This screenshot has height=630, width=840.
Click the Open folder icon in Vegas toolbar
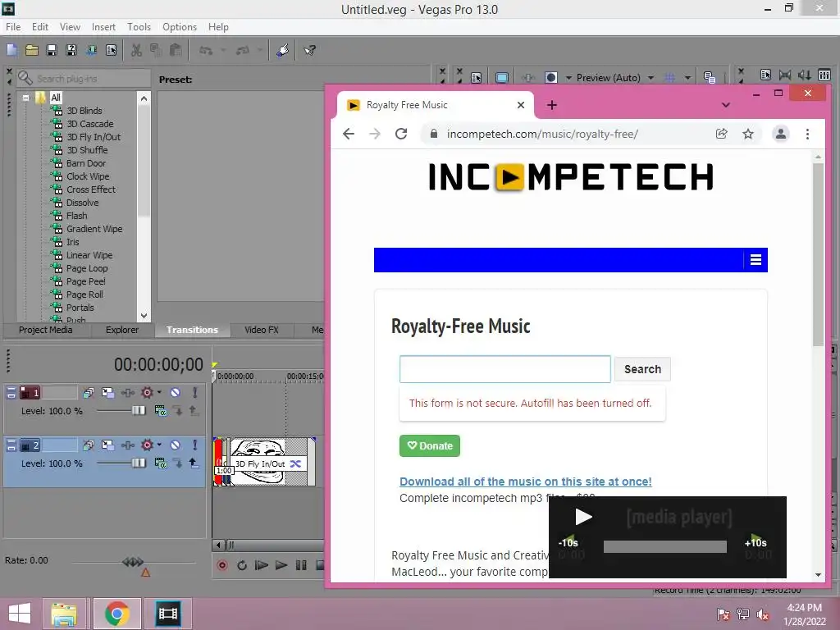[32, 50]
